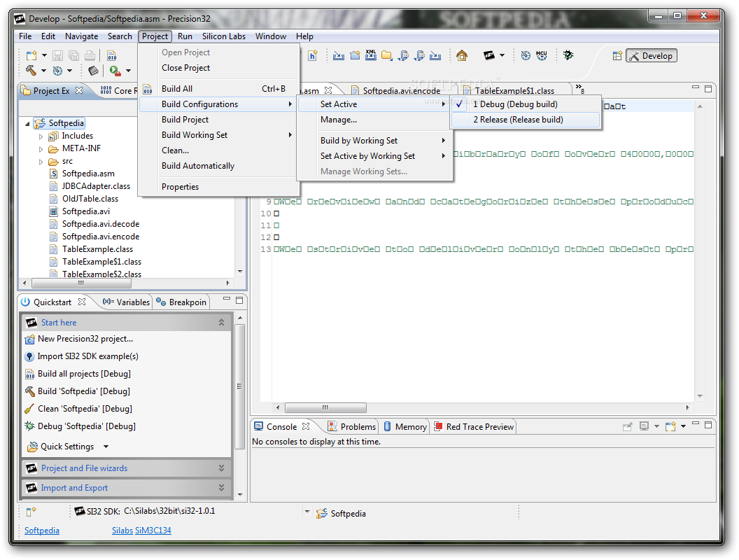Image resolution: width=739 pixels, height=560 pixels.
Task: Select 2 Release (Release build) configuration
Action: [526, 120]
